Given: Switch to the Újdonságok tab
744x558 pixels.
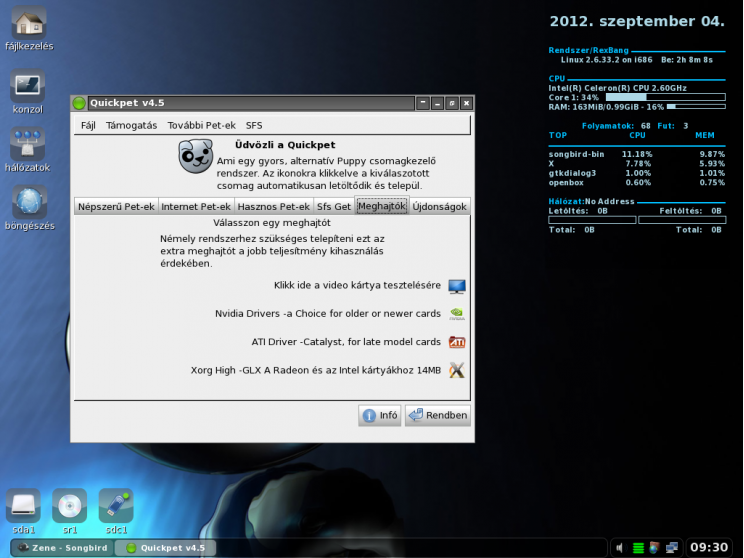Looking at the screenshot, I should pos(439,206).
